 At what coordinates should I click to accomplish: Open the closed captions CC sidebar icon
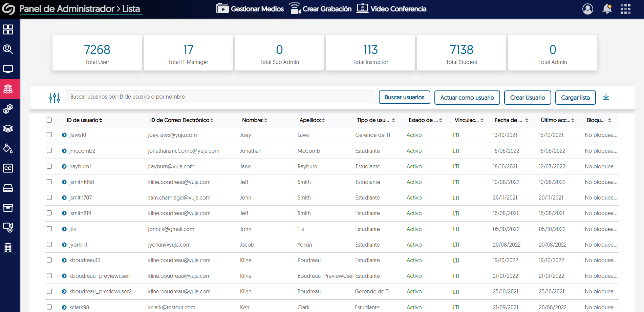tap(8, 168)
